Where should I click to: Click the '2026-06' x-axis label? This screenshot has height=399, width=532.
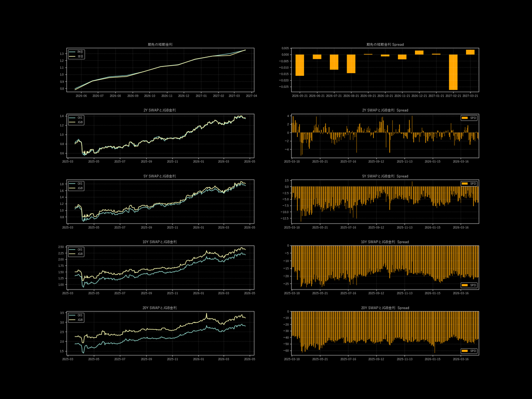click(81, 96)
